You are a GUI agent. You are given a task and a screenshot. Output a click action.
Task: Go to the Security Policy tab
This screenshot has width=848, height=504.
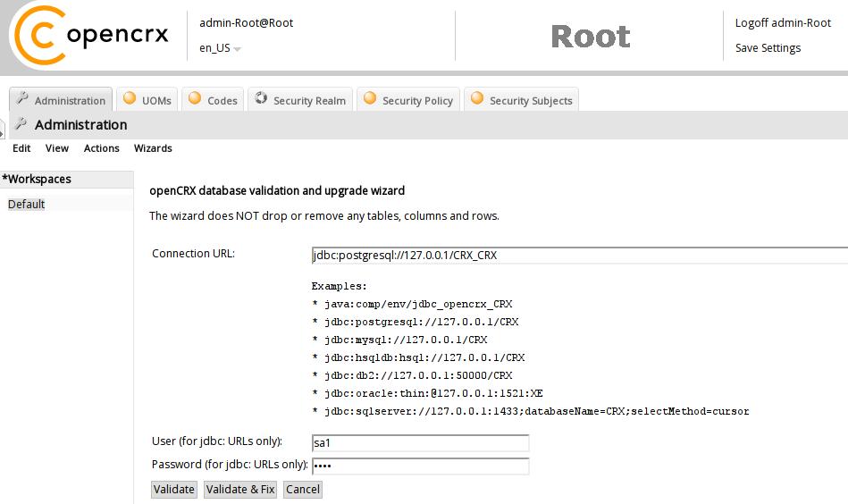point(408,99)
